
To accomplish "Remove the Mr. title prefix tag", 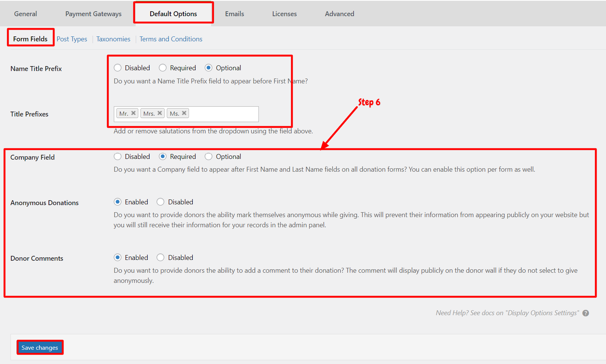I will click(133, 113).
